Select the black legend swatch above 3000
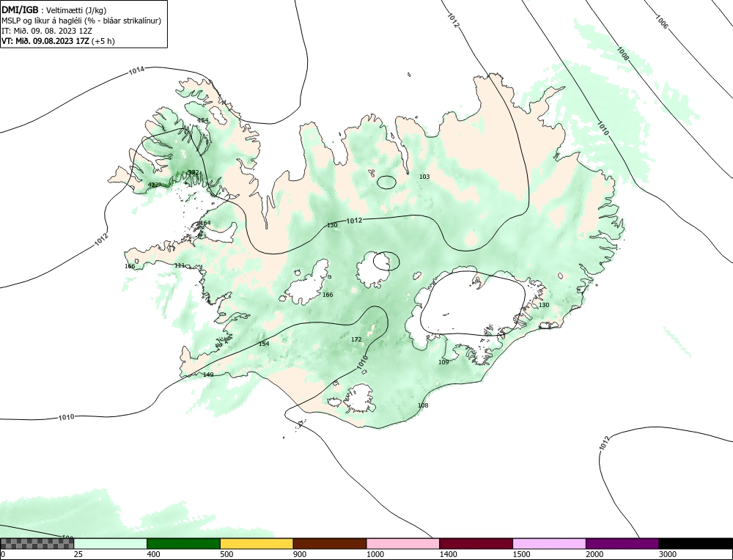 point(696,543)
